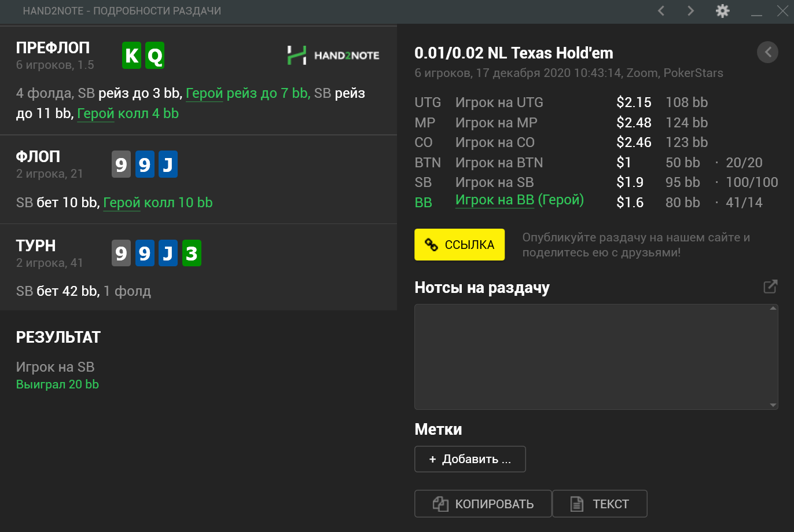
Task: Minimize the Hand2Note window
Action: click(756, 12)
